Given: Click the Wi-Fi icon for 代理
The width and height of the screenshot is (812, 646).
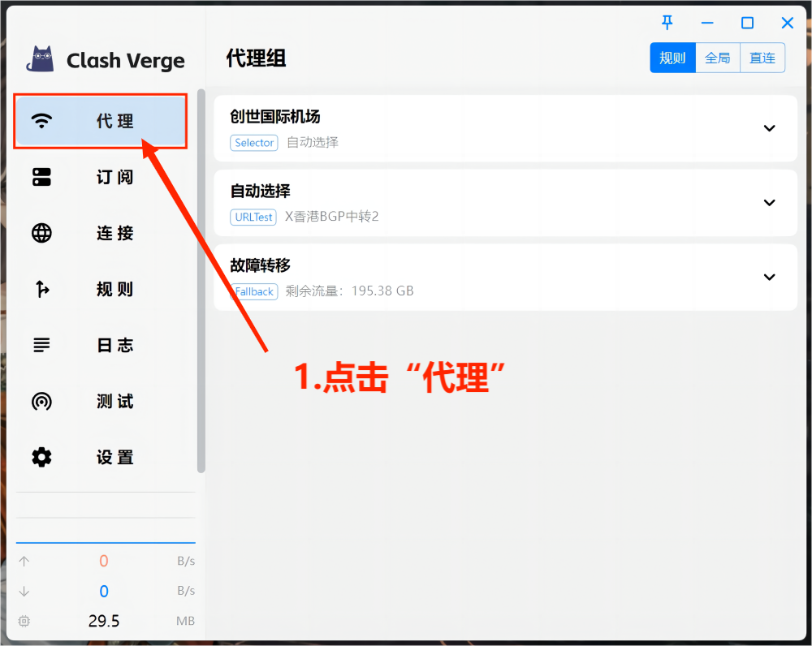Looking at the screenshot, I should pos(41,121).
